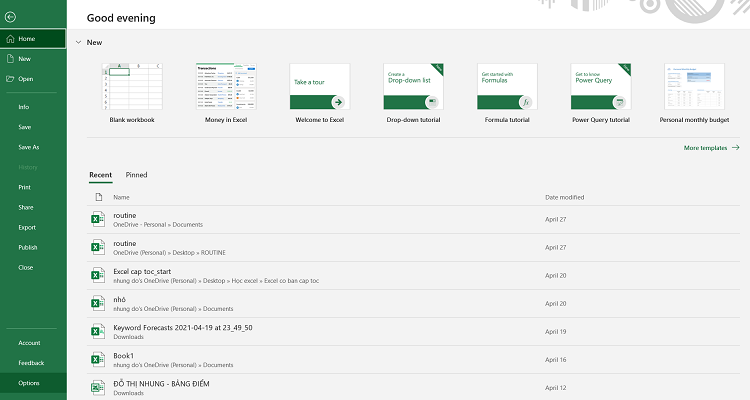This screenshot has height=400, width=750.
Task: Open the Personal monthly budget template
Action: [695, 93]
